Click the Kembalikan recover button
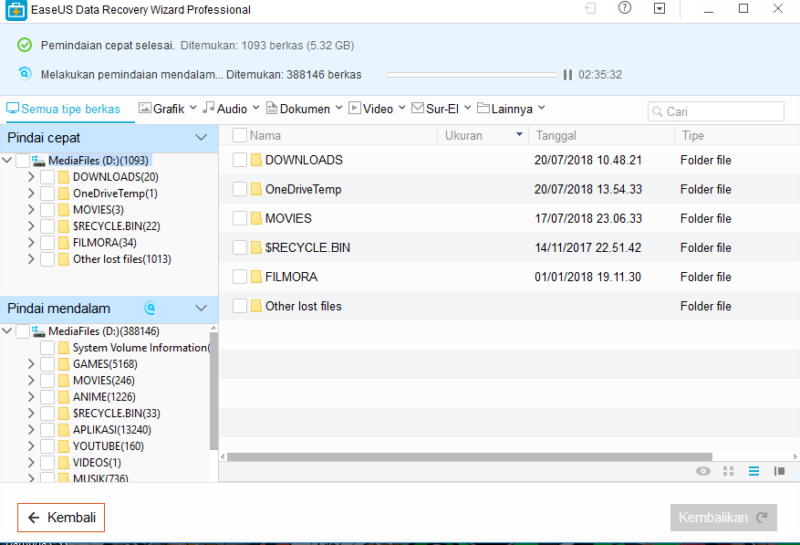Viewport: 800px width, 545px height. coord(723,517)
